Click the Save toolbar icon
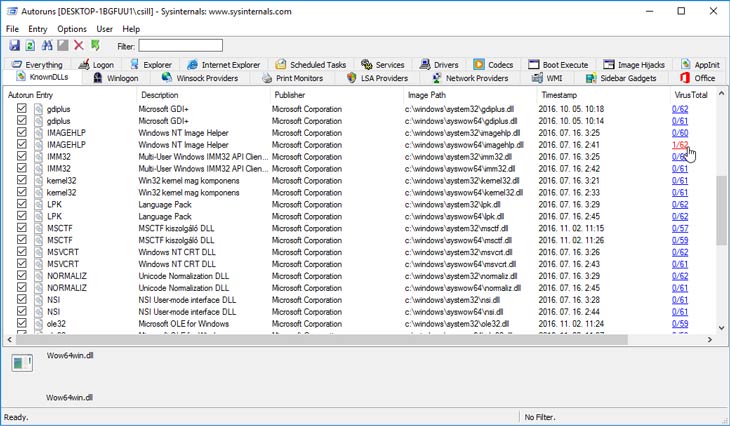This screenshot has height=426, width=730. (x=14, y=45)
